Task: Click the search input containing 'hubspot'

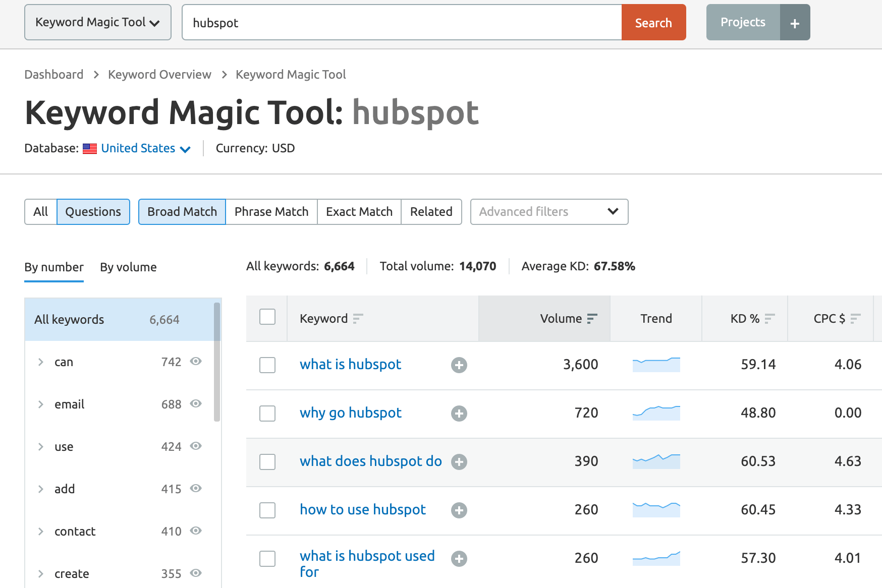Action: click(402, 23)
